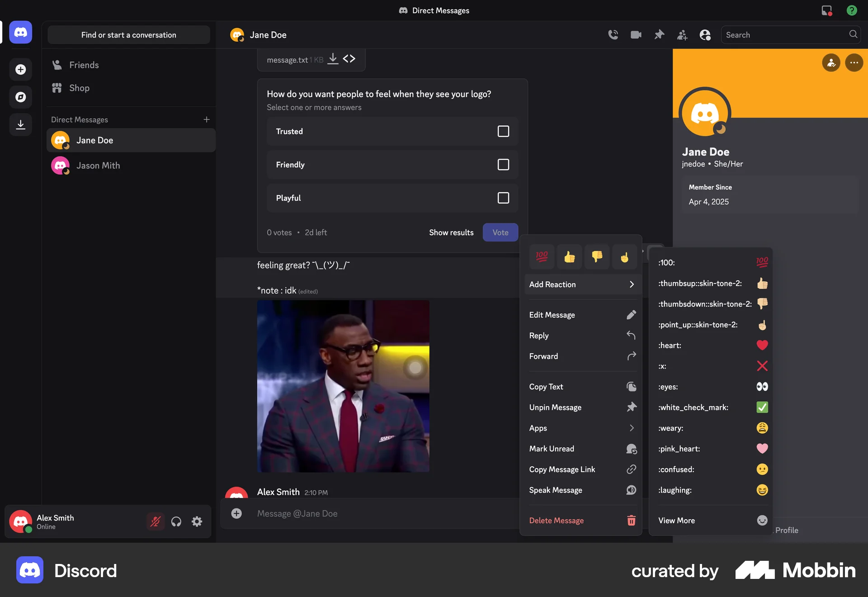Start a voice call with Jane Doe

(613, 34)
